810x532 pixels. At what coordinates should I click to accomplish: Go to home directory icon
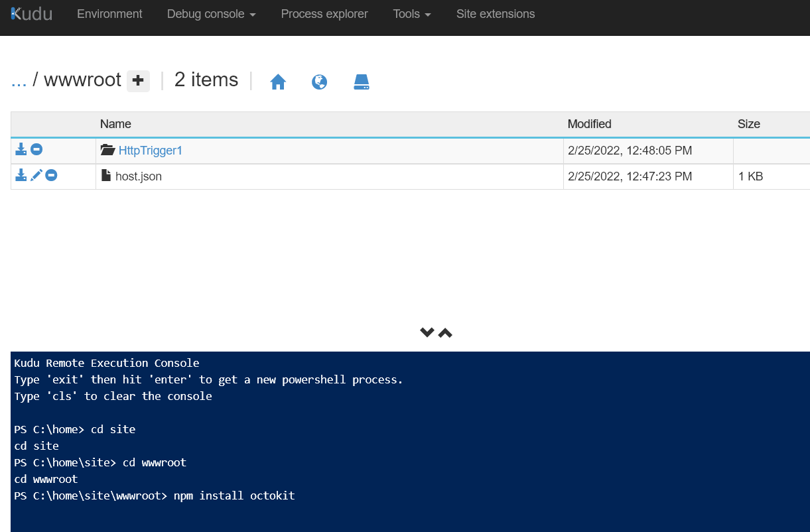point(278,82)
